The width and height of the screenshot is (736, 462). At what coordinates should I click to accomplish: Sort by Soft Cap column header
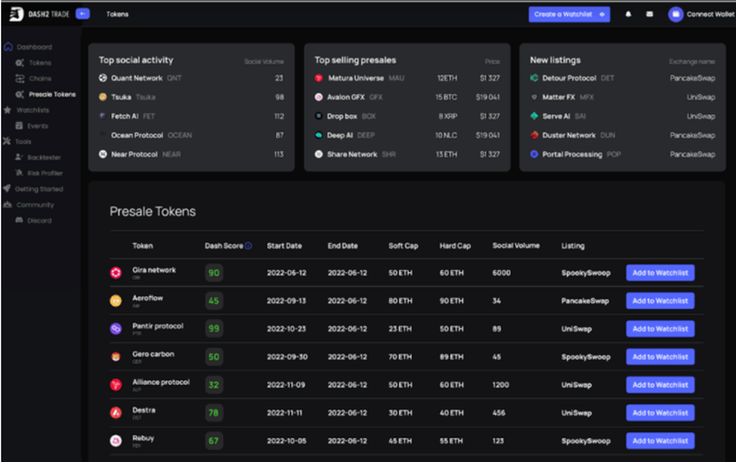(x=403, y=246)
